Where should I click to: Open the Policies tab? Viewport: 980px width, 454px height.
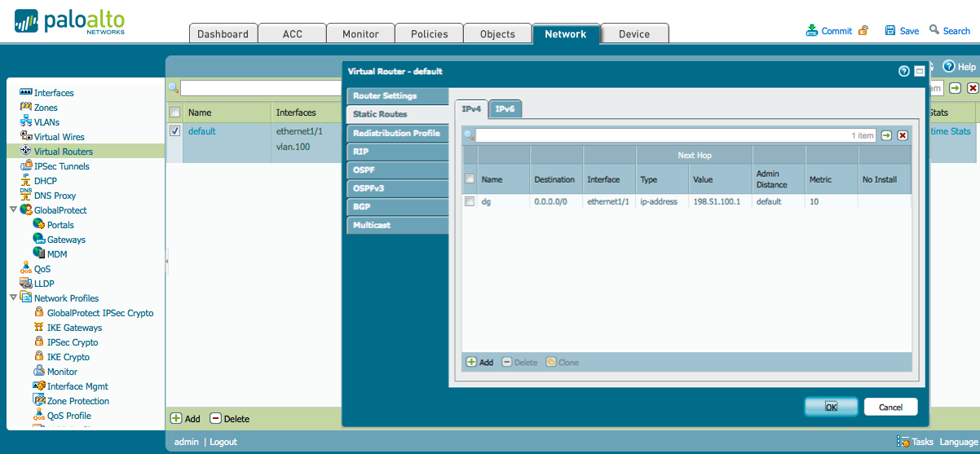pos(429,34)
